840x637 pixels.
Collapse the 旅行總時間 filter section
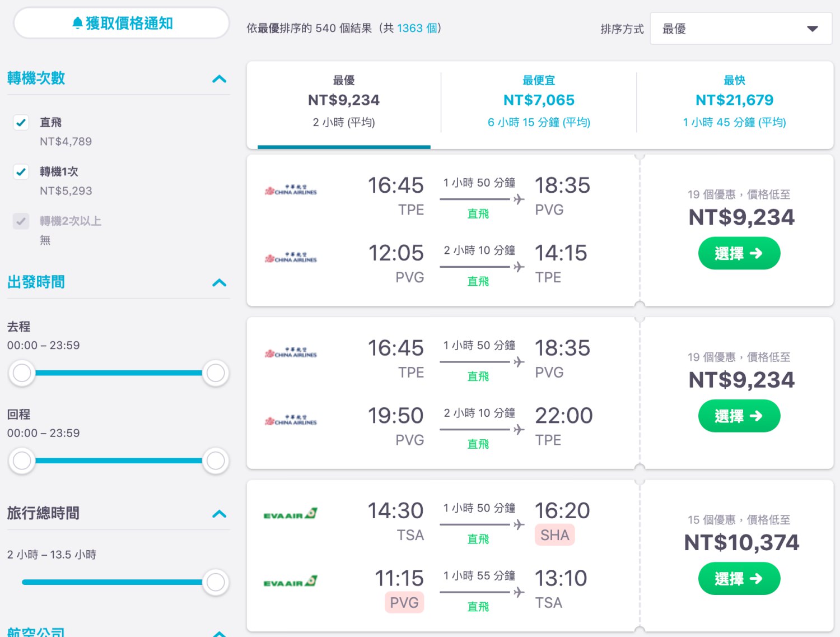coord(220,514)
